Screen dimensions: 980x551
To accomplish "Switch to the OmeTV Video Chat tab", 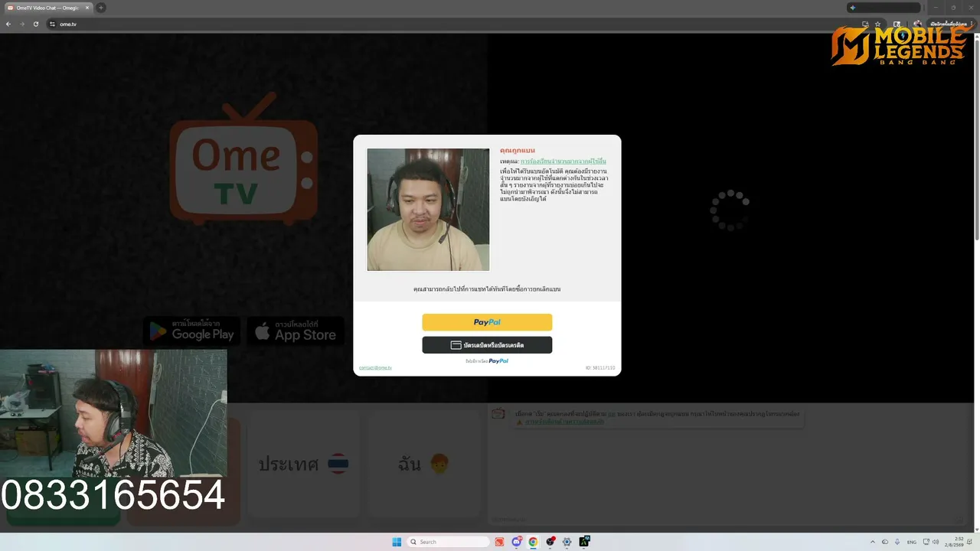I will (47, 8).
